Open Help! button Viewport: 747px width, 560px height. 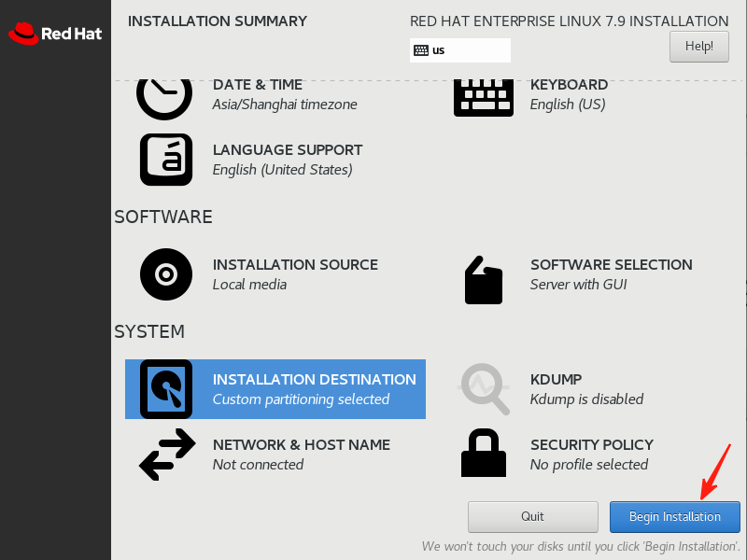click(x=698, y=47)
